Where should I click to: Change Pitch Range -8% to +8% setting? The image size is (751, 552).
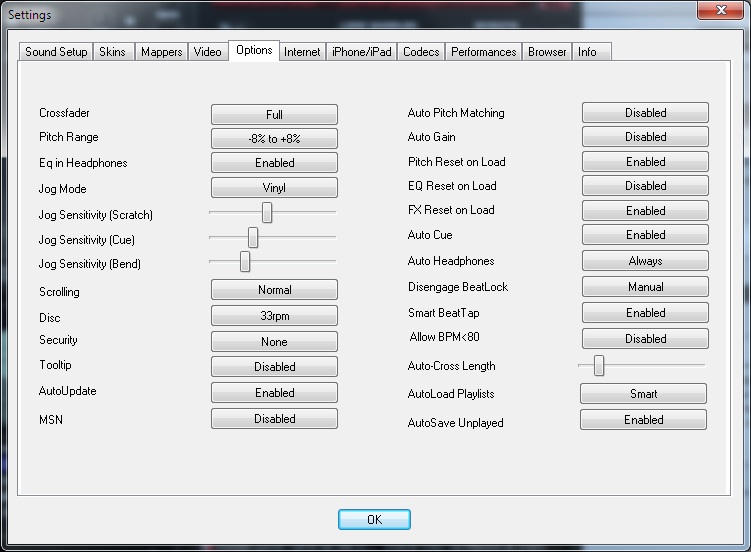pyautogui.click(x=274, y=138)
